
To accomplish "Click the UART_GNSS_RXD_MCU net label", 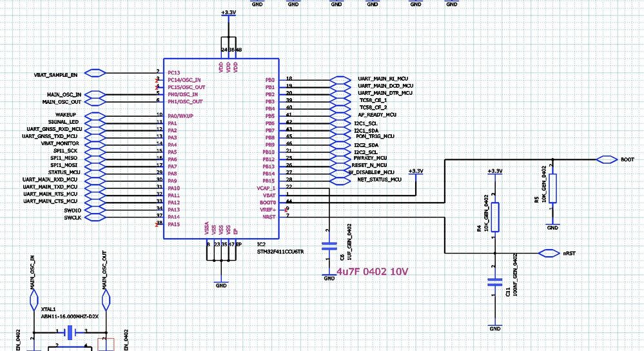I will (x=54, y=129).
